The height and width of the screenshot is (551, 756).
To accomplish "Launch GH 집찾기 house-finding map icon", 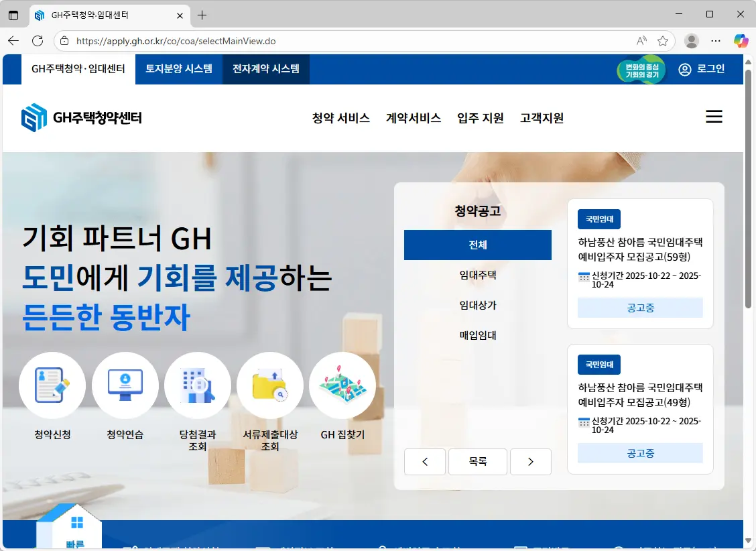I will coord(342,385).
